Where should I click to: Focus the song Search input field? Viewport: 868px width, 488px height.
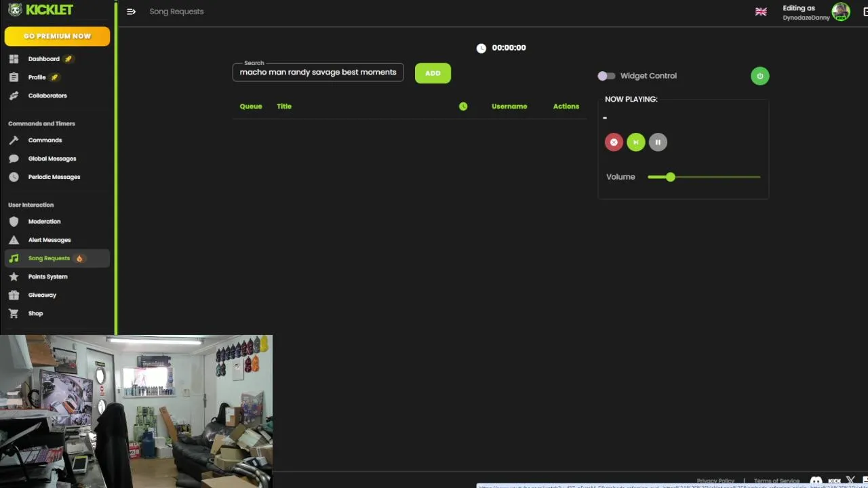click(318, 73)
